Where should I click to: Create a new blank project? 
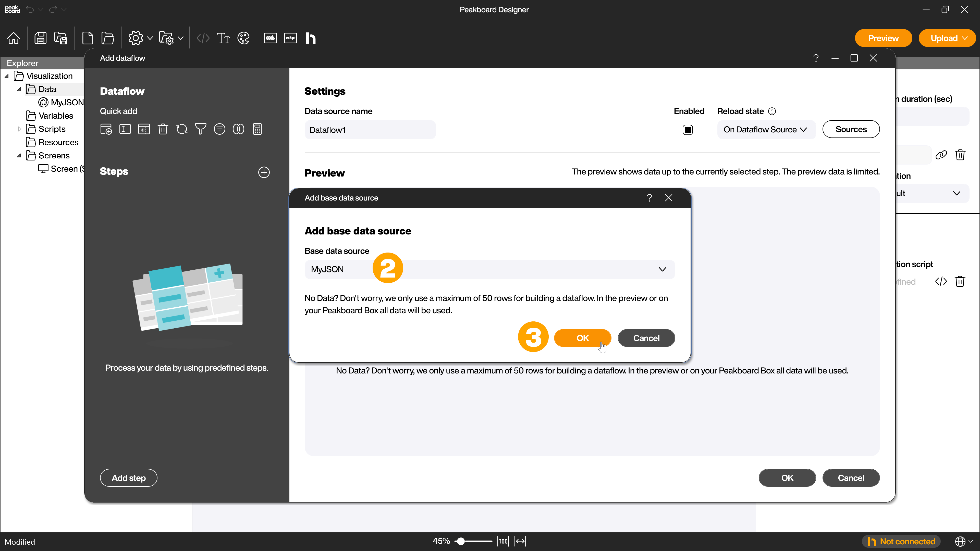click(x=88, y=38)
